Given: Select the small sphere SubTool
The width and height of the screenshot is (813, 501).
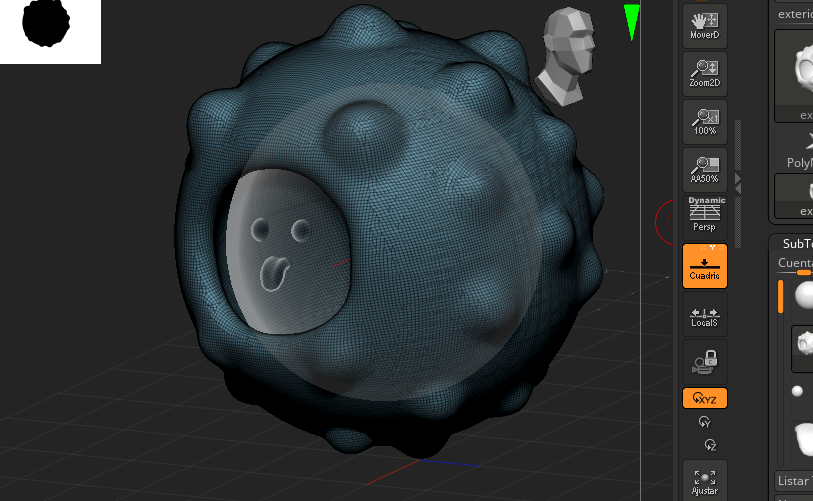Looking at the screenshot, I should (797, 391).
